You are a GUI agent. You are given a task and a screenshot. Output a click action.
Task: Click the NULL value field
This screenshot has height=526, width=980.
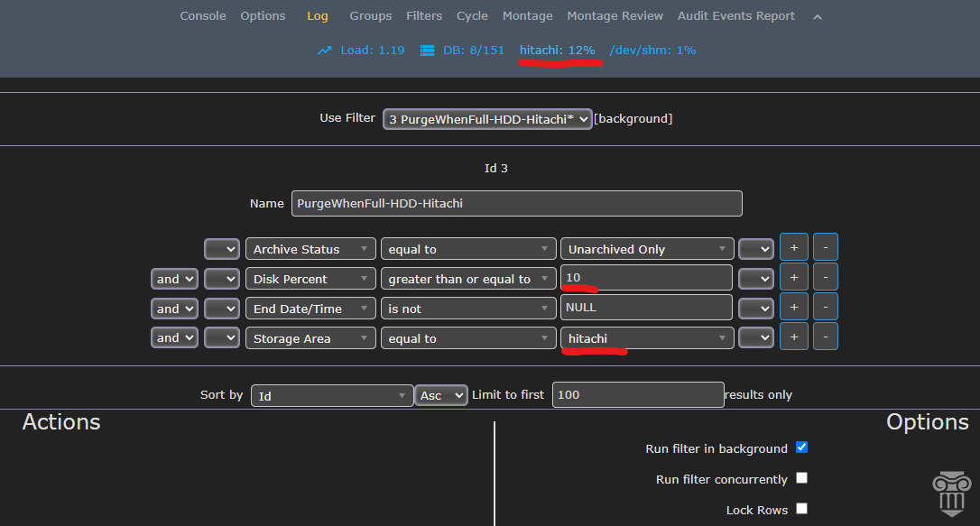click(646, 307)
